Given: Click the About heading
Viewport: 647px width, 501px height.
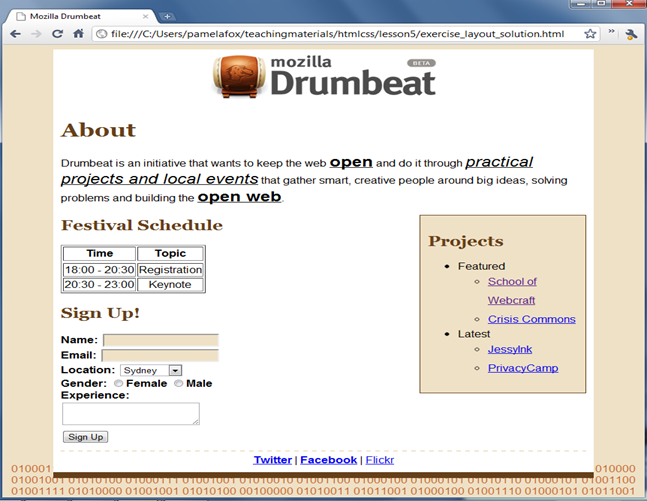Looking at the screenshot, I should coord(98,130).
